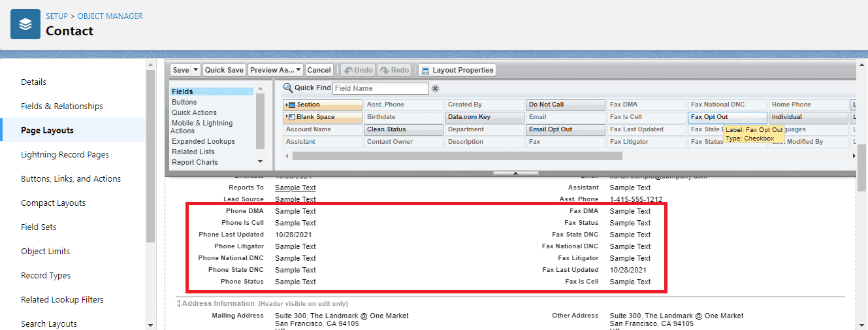Image resolution: width=868 pixels, height=330 pixels.
Task: Open the Save dropdown arrow
Action: [196, 70]
